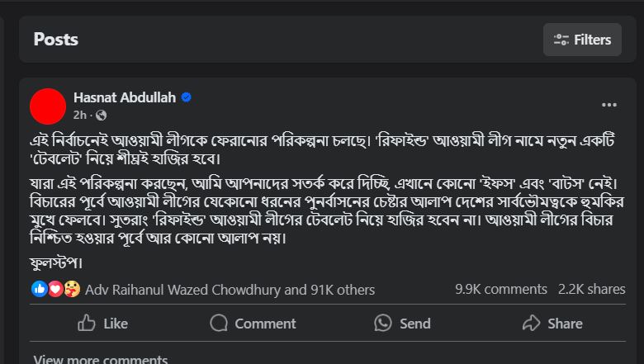Click the blue thumbs-up reaction emoji
Viewport: 644px width, 364px height.
pos(39,289)
